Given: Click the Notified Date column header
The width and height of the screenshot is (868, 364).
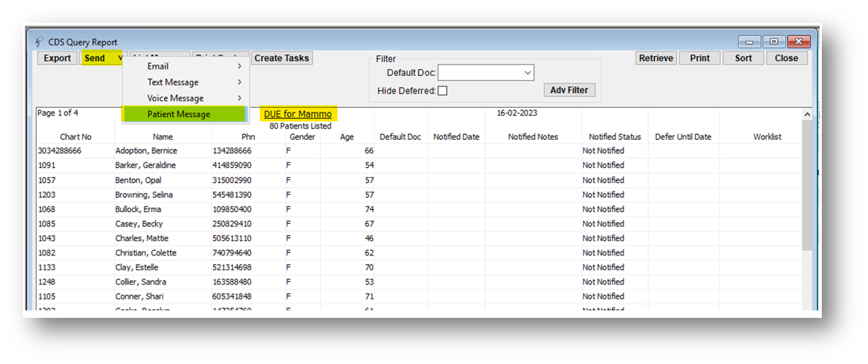Looking at the screenshot, I should pyautogui.click(x=456, y=137).
